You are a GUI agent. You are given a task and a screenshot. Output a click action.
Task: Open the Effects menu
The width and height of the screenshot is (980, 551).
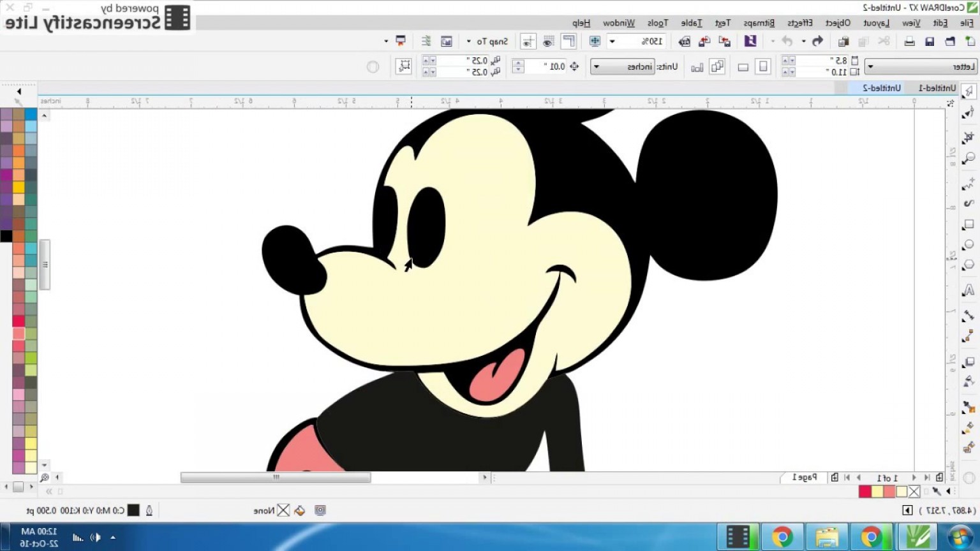pos(800,23)
